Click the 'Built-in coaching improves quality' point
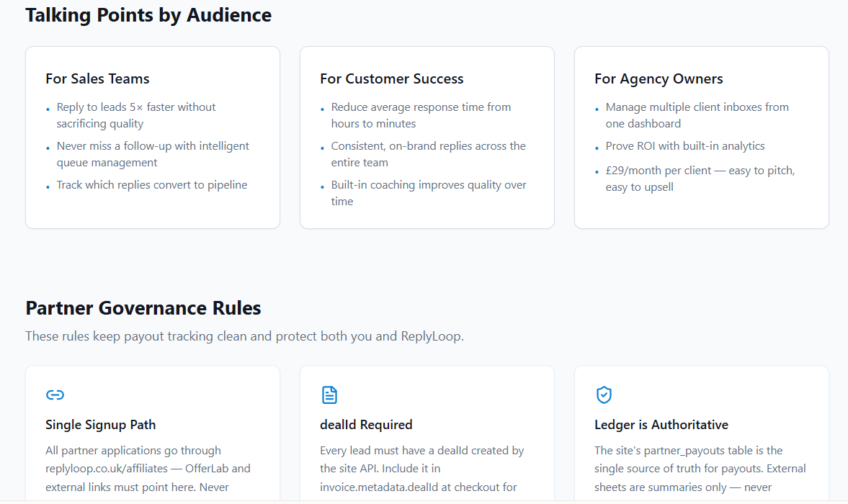The width and height of the screenshot is (848, 504). point(429,192)
